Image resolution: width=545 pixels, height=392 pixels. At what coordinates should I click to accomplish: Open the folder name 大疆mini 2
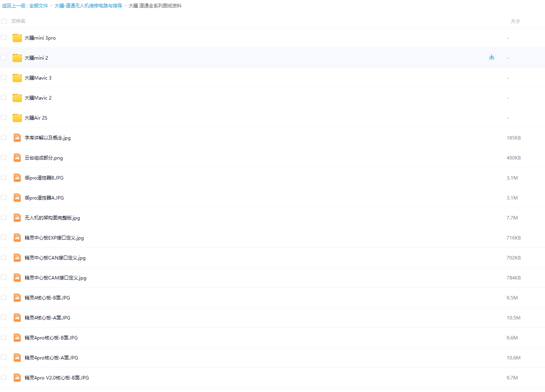pyautogui.click(x=36, y=58)
